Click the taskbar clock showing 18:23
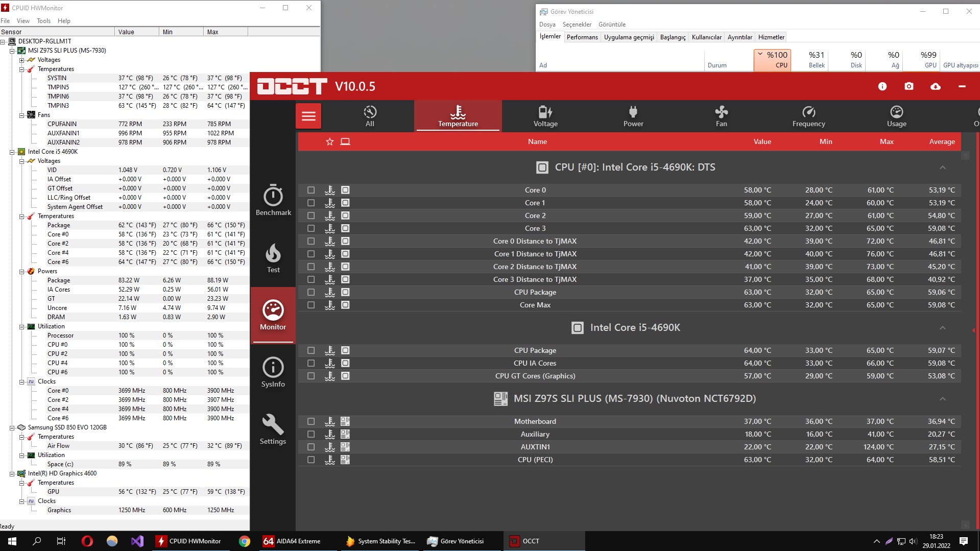 click(x=936, y=541)
